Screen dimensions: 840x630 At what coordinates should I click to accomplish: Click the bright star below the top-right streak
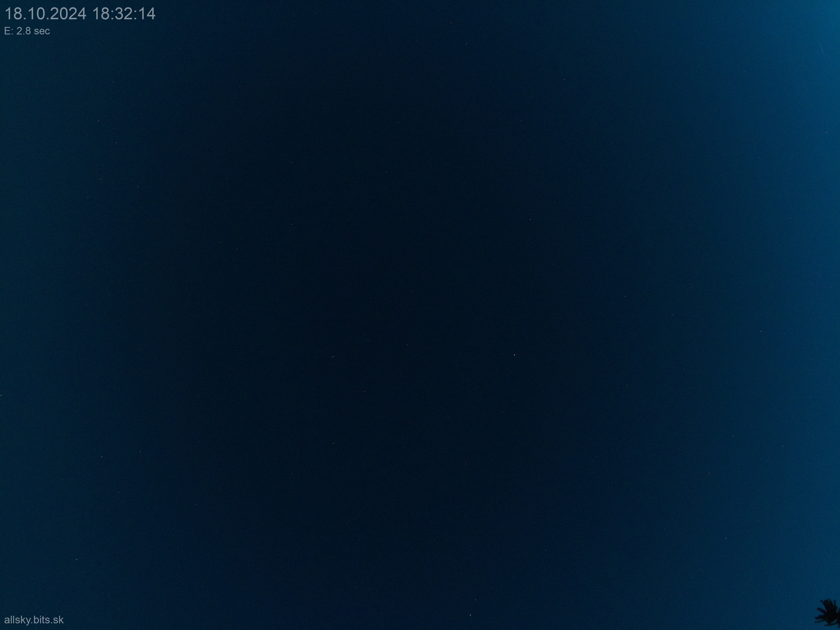click(826, 132)
